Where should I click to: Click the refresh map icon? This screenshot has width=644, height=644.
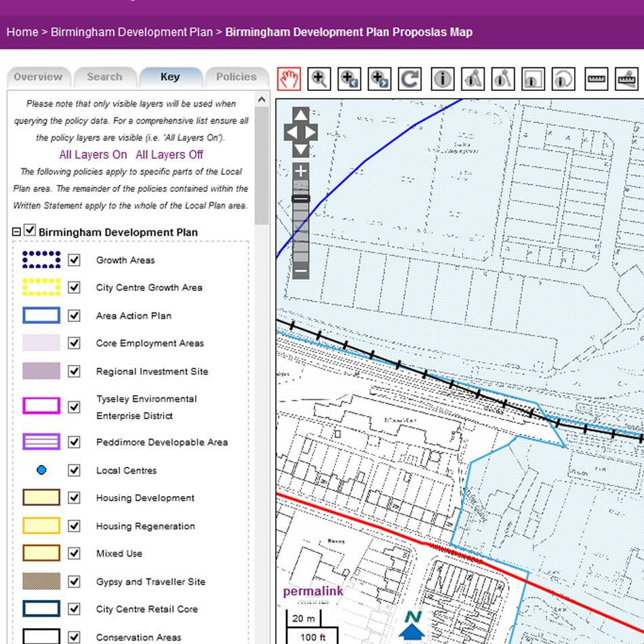tap(409, 79)
